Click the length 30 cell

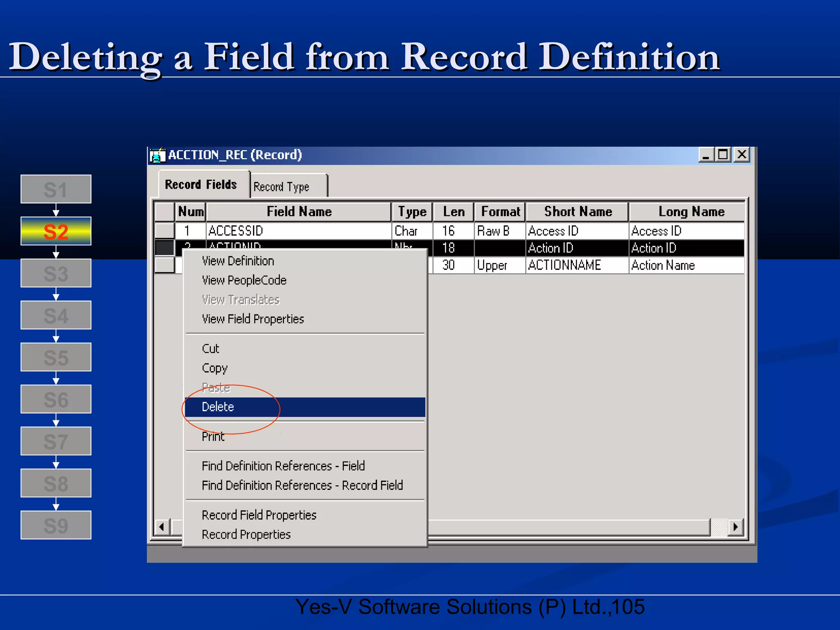[454, 265]
